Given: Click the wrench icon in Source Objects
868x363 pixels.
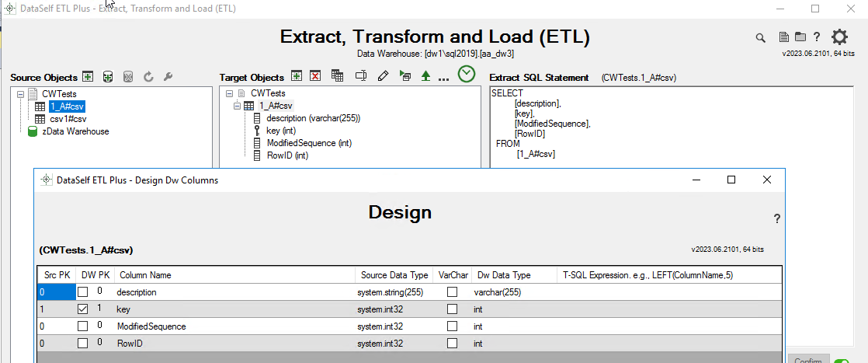Looking at the screenshot, I should click(x=168, y=76).
